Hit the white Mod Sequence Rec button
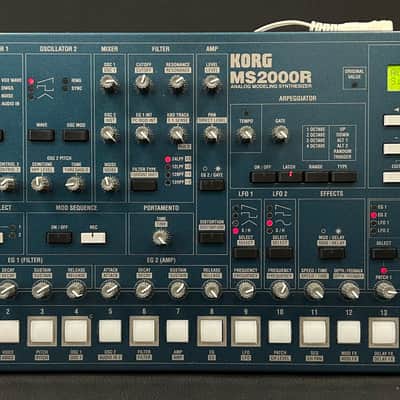This screenshot has height=400, width=400. [x=93, y=238]
